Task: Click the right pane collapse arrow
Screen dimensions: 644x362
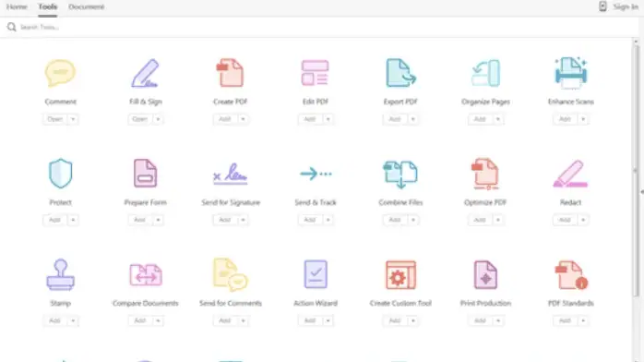Action: pyautogui.click(x=642, y=192)
